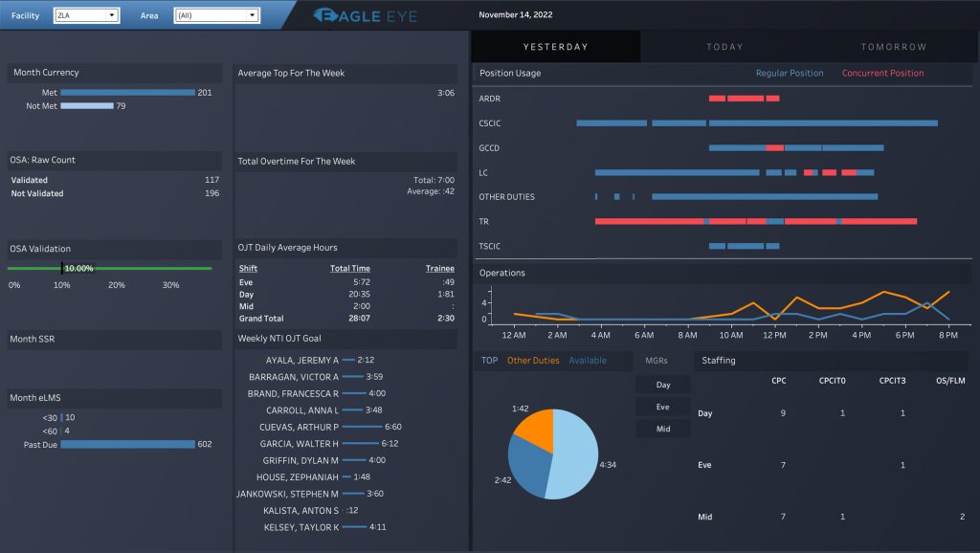
Task: Switch to the Yesterday tab
Action: pyautogui.click(x=555, y=47)
